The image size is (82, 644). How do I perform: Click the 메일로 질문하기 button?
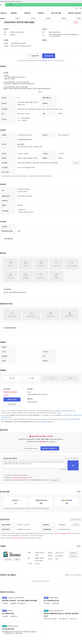click(55, 480)
